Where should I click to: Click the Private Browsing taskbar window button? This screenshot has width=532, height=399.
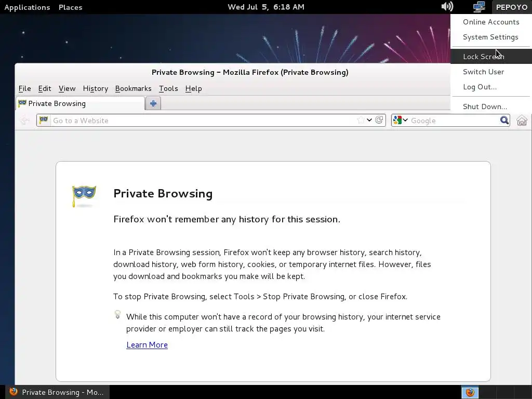pyautogui.click(x=57, y=392)
